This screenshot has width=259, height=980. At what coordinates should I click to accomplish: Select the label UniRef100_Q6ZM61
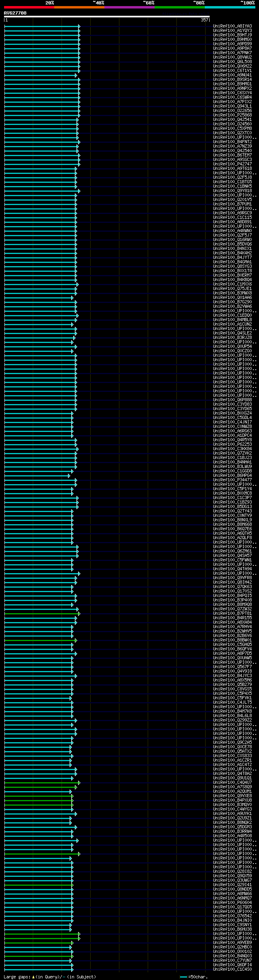pos(232,551)
